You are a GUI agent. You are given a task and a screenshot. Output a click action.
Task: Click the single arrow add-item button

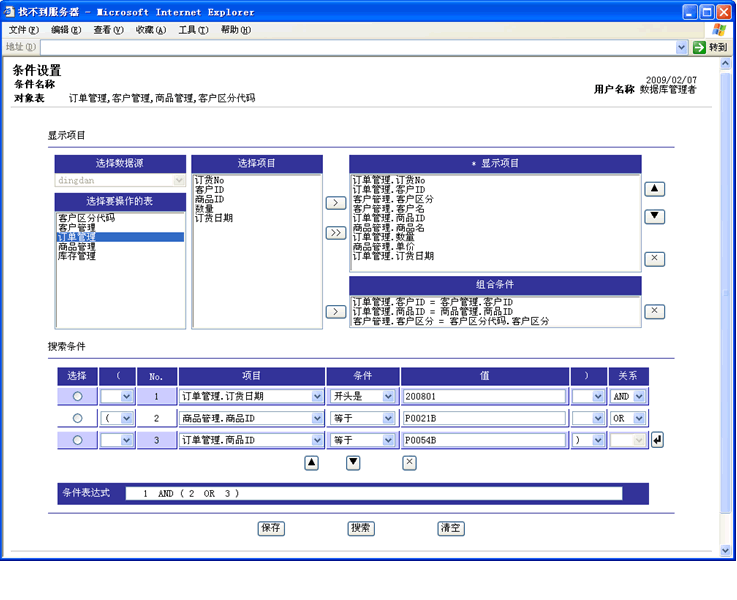[x=336, y=203]
